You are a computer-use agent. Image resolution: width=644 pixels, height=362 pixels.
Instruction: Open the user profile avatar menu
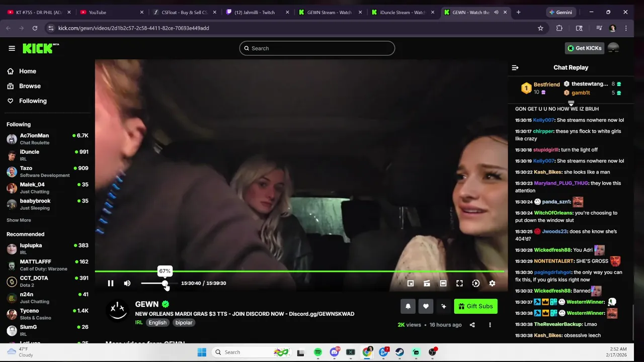click(613, 48)
